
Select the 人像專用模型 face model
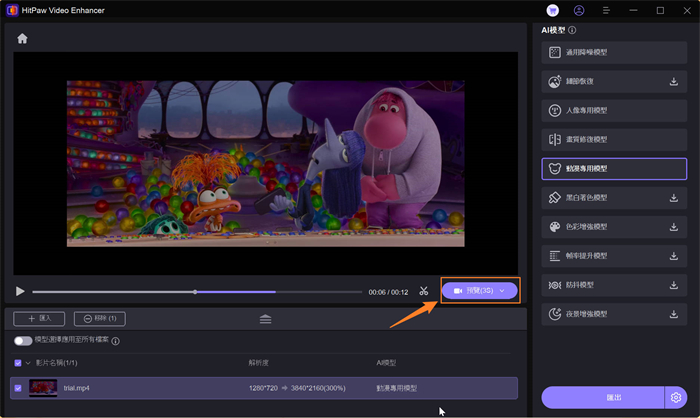[x=614, y=110]
